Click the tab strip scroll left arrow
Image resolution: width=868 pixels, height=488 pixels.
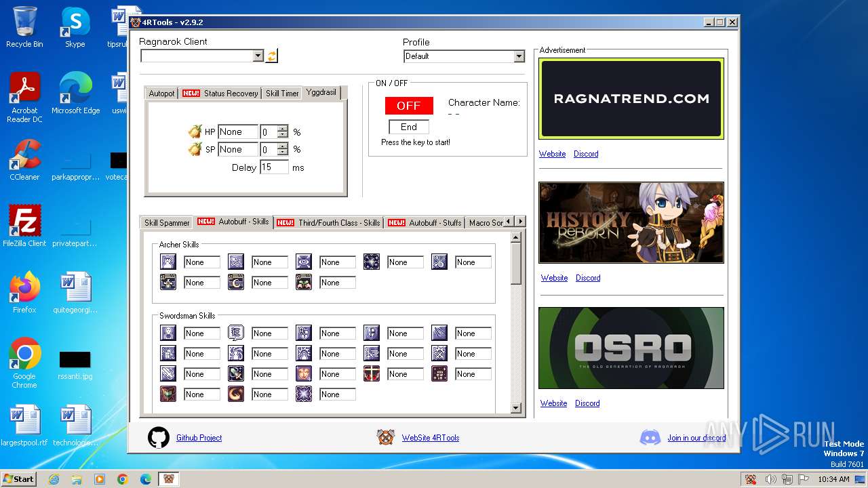(x=509, y=221)
